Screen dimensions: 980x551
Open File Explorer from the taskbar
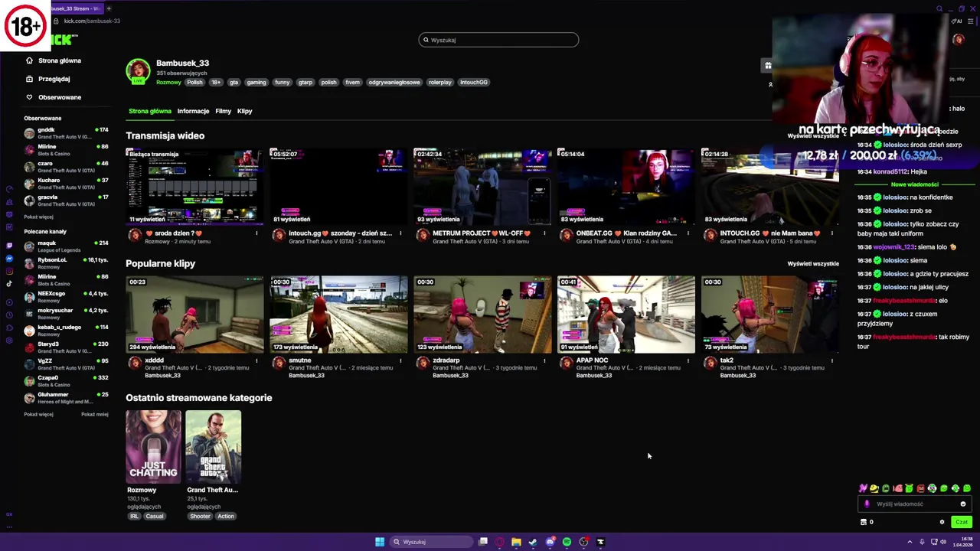[x=516, y=542]
